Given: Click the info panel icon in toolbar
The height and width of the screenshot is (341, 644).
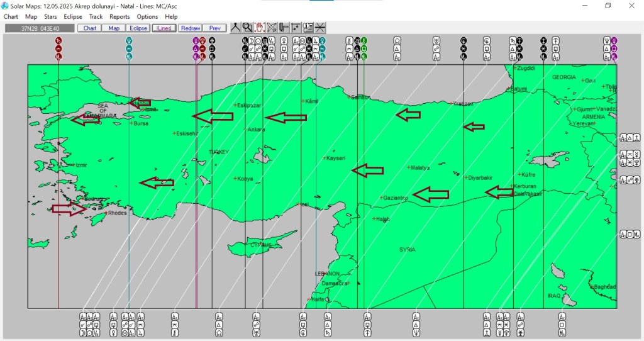Looking at the screenshot, I should coord(308,28).
